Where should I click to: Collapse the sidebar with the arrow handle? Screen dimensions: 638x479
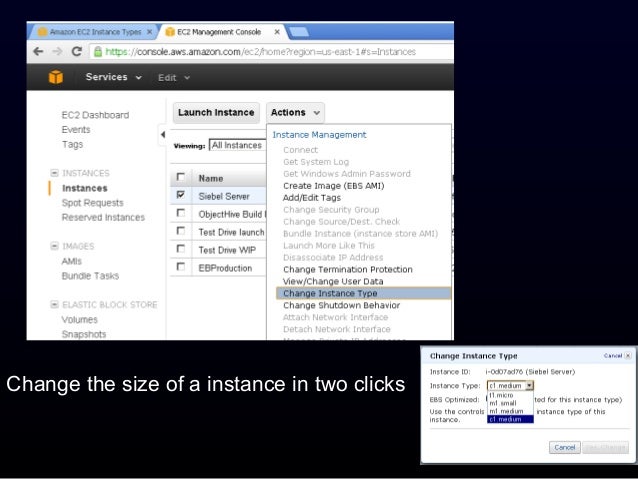pos(162,134)
